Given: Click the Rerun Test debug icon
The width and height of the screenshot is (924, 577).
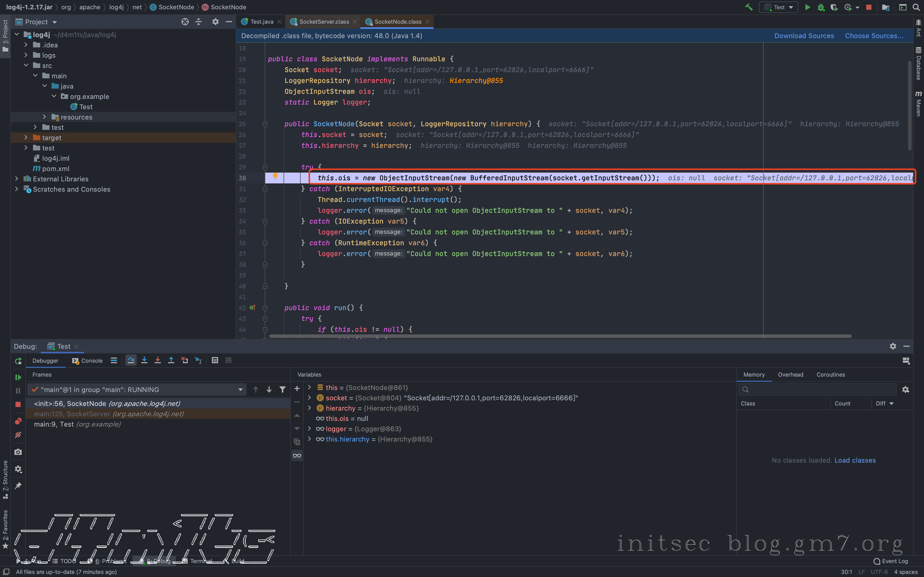Looking at the screenshot, I should pos(18,361).
